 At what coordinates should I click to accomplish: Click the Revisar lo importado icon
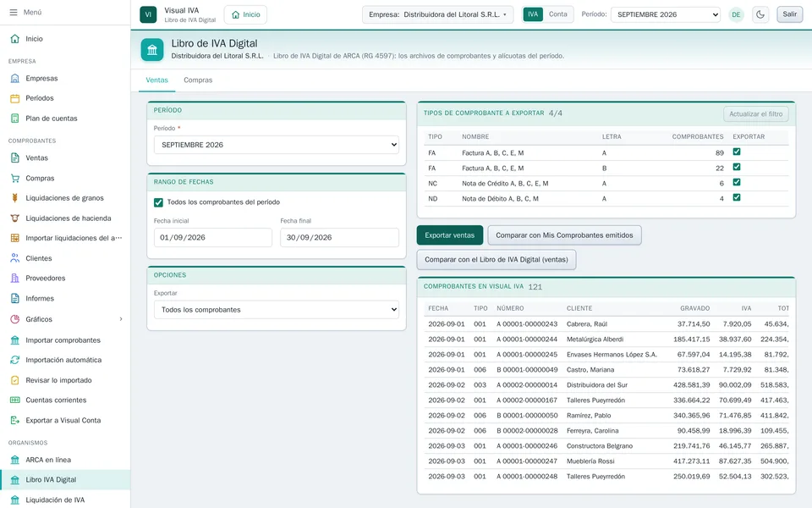tap(15, 380)
